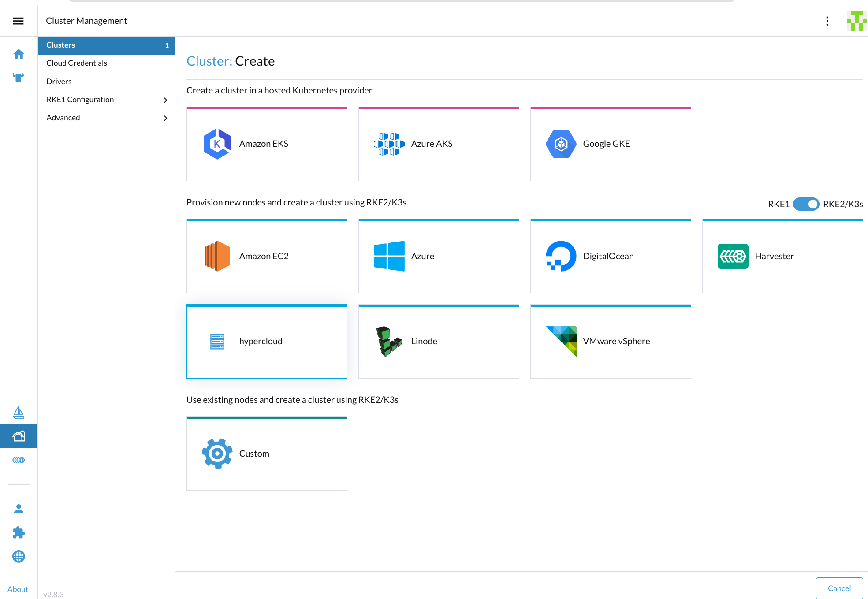Choose the Amazon EKS card label
The height and width of the screenshot is (599, 868).
coord(264,144)
